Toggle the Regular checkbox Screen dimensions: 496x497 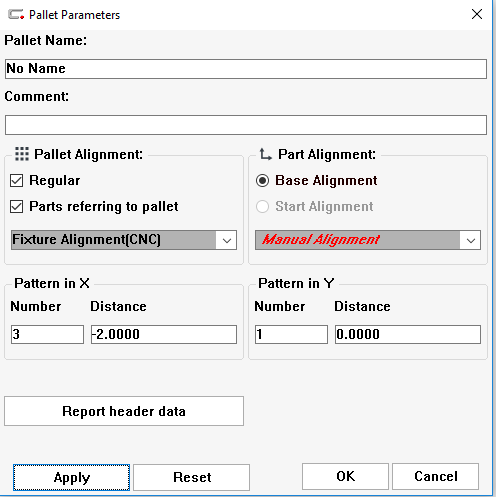[16, 181]
